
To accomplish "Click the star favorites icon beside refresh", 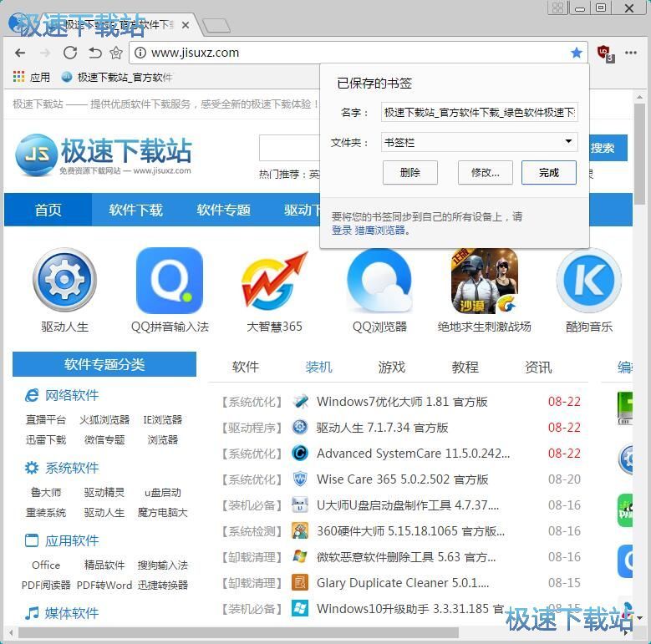I will click(x=116, y=53).
